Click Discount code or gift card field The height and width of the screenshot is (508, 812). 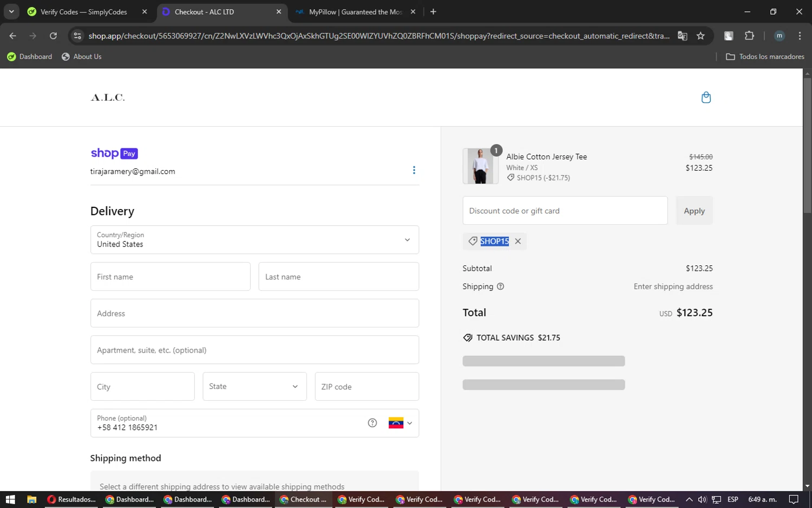tap(565, 211)
